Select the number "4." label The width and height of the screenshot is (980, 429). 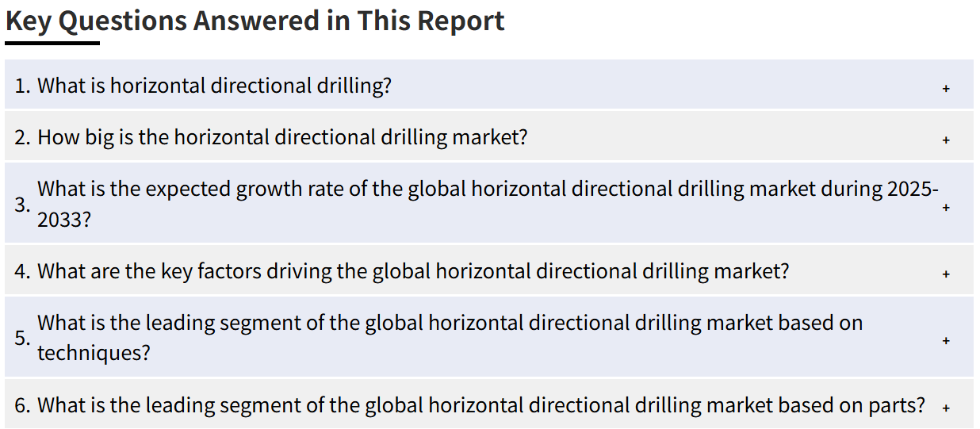pos(22,271)
